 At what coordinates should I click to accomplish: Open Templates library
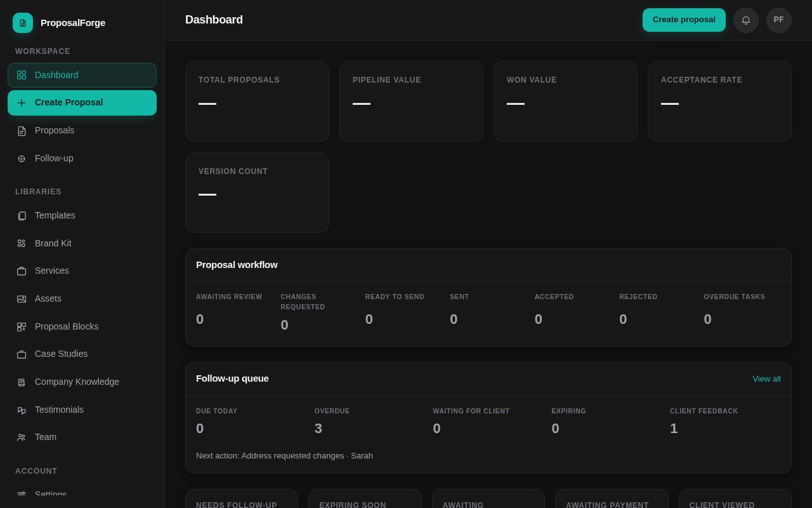[82, 215]
